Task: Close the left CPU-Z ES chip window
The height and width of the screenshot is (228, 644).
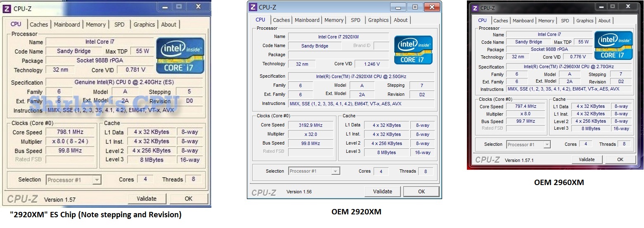Action: pyautogui.click(x=198, y=7)
